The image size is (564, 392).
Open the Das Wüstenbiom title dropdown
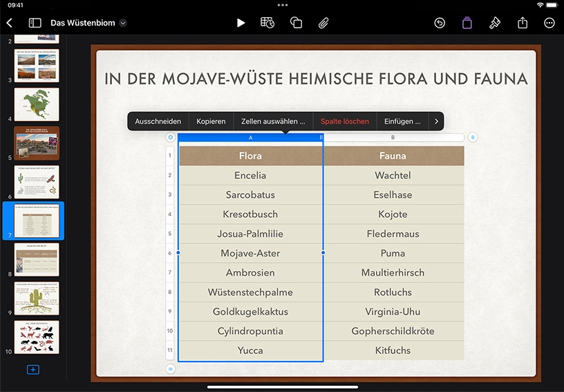coord(123,23)
